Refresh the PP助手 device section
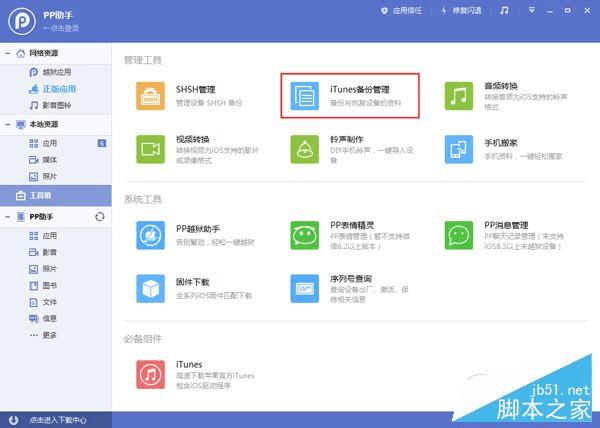 [x=100, y=216]
